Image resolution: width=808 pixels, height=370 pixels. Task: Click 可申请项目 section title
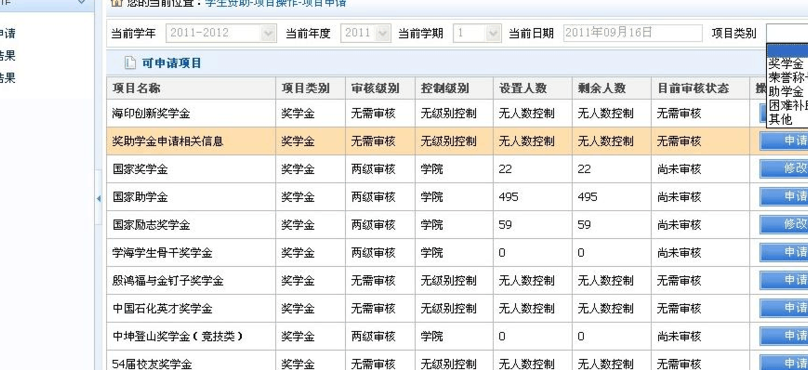(x=172, y=63)
